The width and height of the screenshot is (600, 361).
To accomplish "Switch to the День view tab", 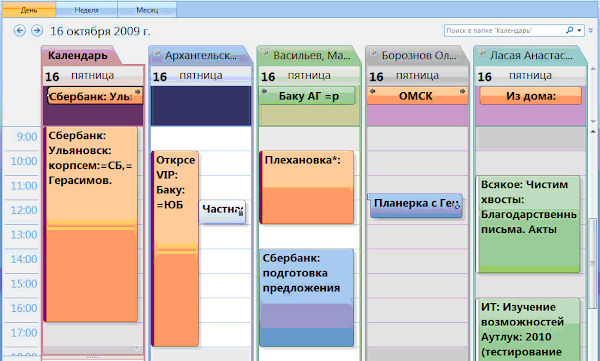I will click(29, 10).
